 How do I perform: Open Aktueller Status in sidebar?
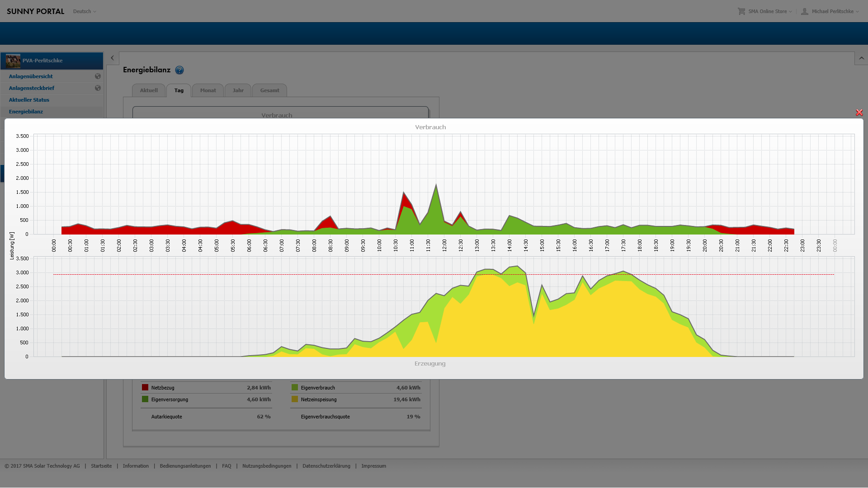coord(29,100)
